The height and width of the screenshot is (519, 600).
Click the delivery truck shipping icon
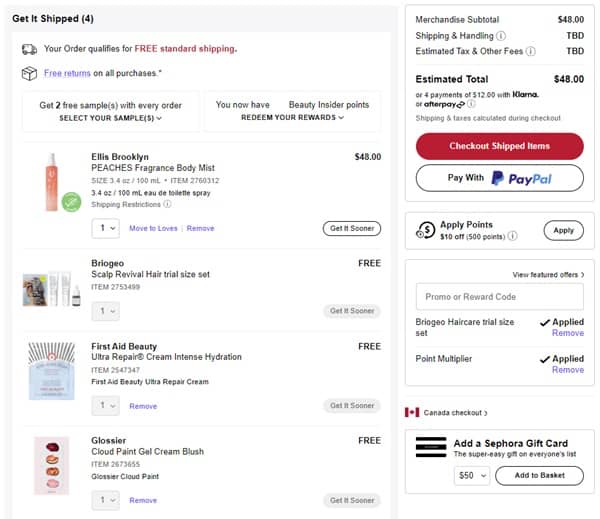pos(28,48)
